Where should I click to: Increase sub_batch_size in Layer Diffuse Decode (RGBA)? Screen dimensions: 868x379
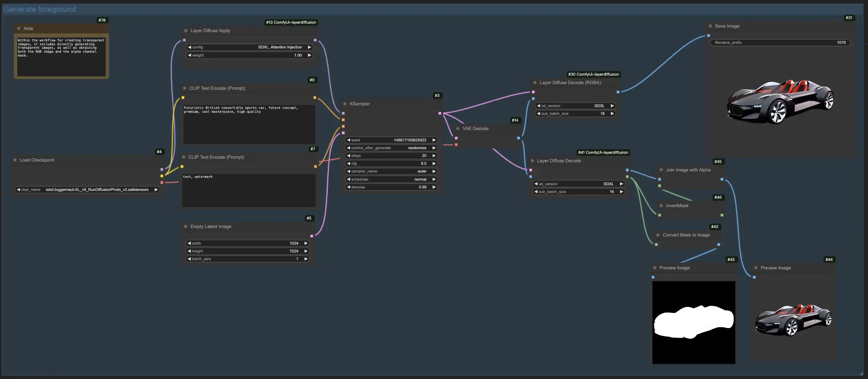[x=612, y=113]
